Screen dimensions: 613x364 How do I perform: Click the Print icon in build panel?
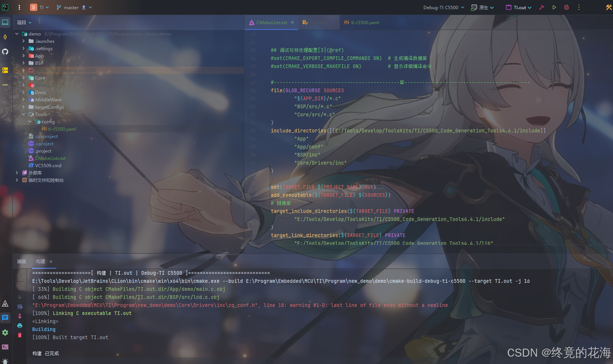pos(20,326)
